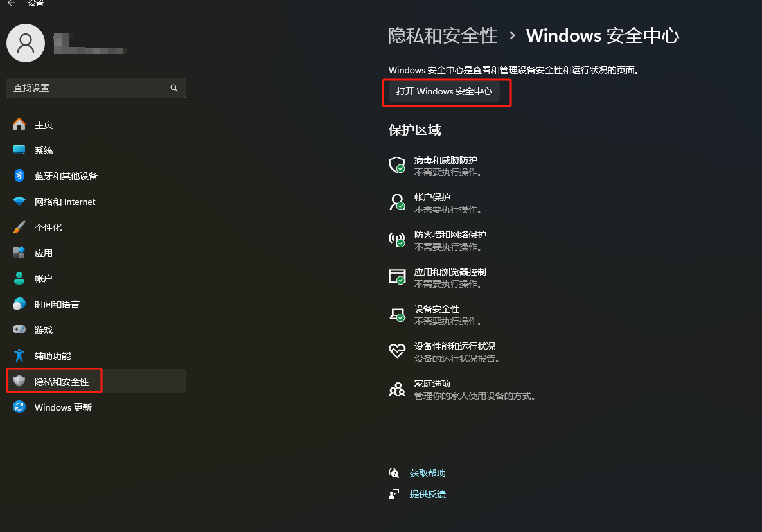Click the 提供反馈 link
The height and width of the screenshot is (532, 762).
427,493
